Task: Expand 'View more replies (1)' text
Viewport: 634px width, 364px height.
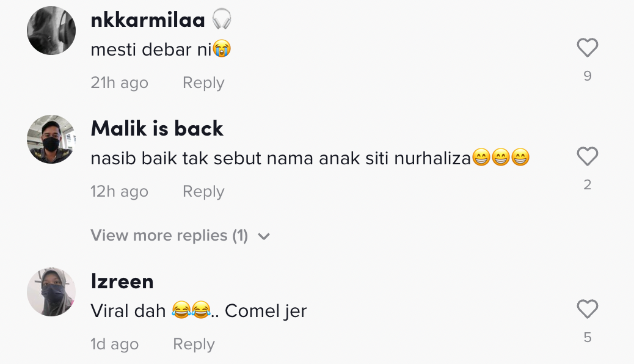Action: point(169,235)
